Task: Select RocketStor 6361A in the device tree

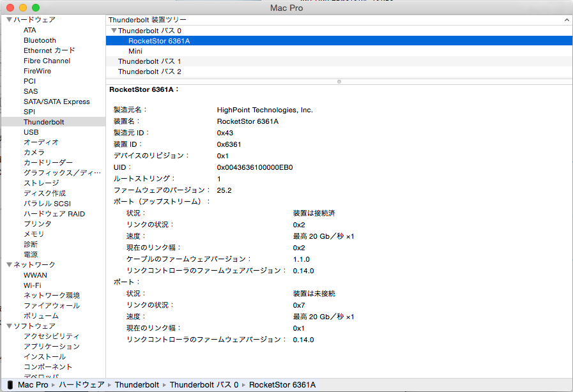Action: 339,41
